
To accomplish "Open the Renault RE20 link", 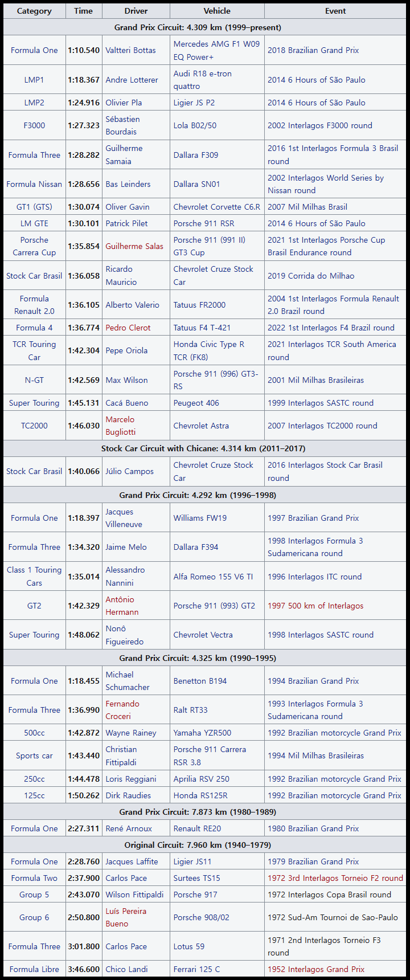I will (x=197, y=828).
